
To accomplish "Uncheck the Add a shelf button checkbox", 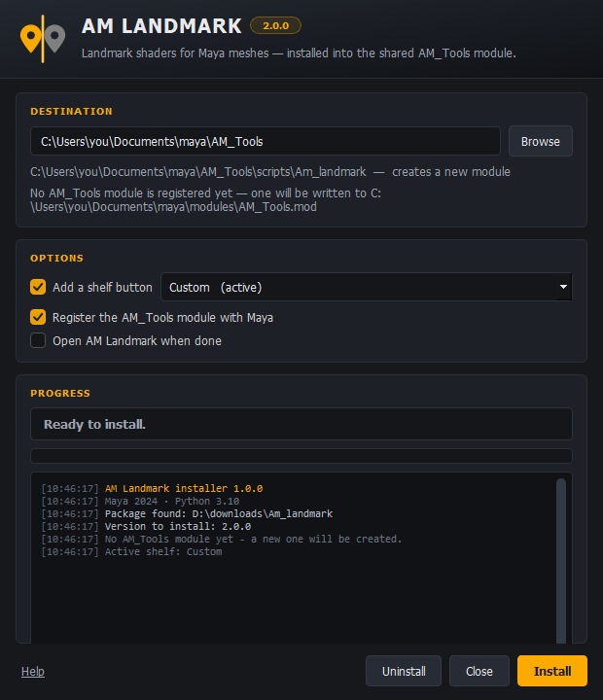I will (38, 287).
